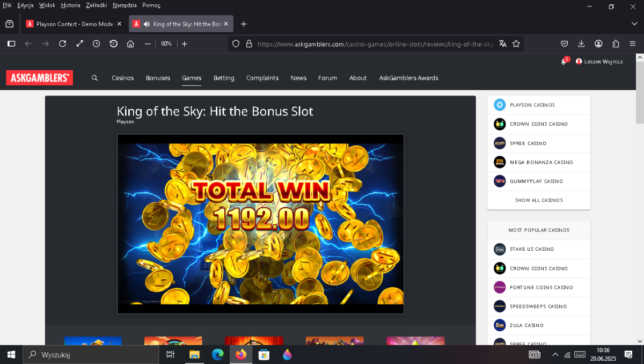Zoom out with the minus button

coord(148,43)
